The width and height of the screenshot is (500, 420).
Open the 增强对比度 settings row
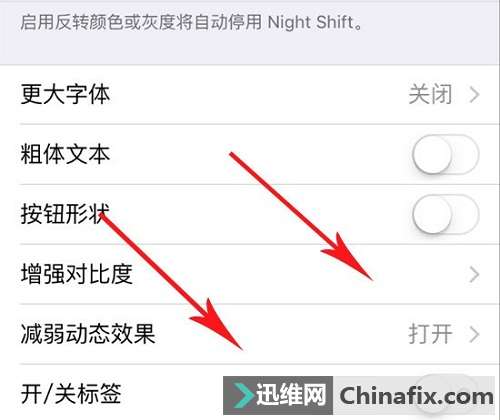(x=250, y=274)
